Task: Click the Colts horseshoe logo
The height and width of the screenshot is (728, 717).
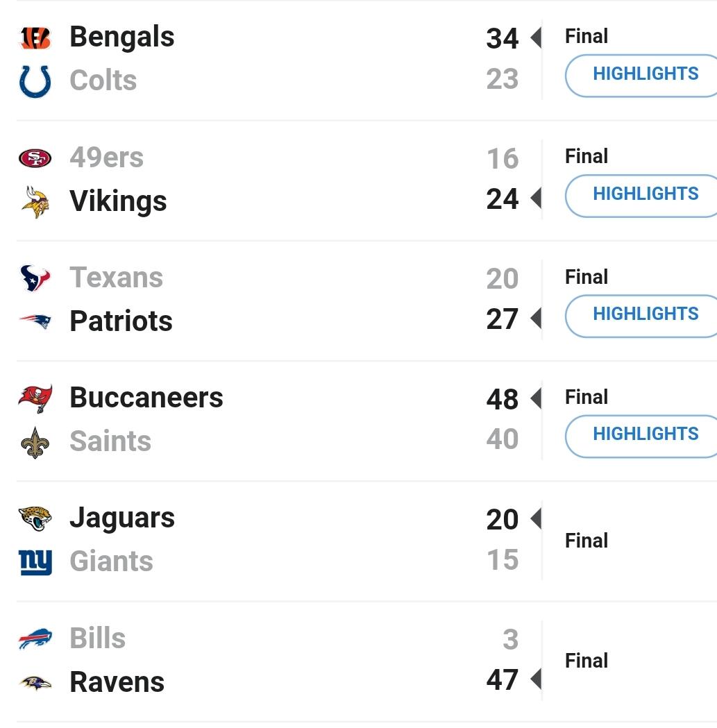Action: click(x=35, y=81)
